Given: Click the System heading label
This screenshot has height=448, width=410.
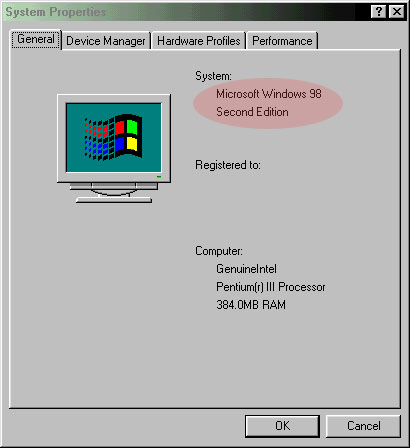Looking at the screenshot, I should click(213, 76).
